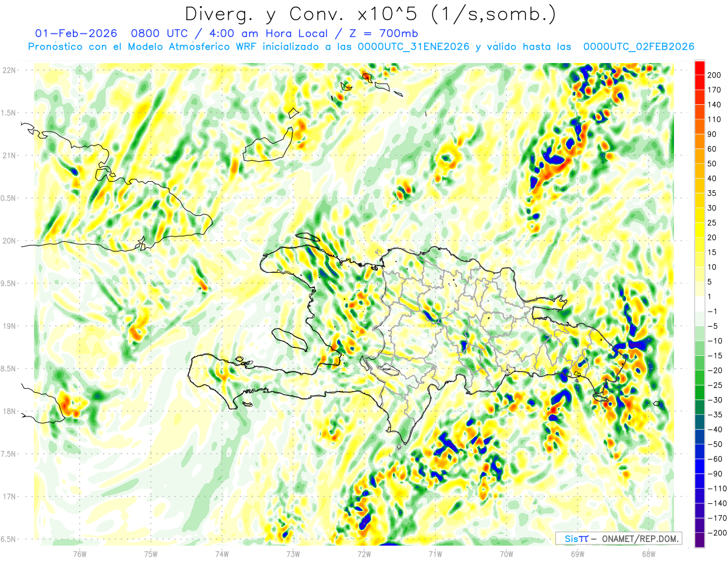The image size is (728, 562).
Task: Click the '25' value on color scale
Action: click(712, 222)
